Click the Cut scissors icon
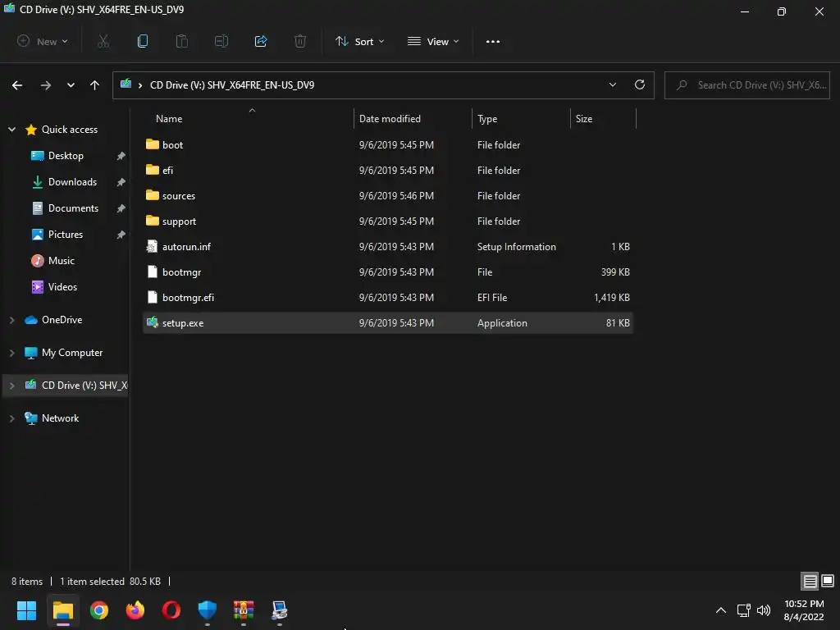840x630 pixels. 103,41
